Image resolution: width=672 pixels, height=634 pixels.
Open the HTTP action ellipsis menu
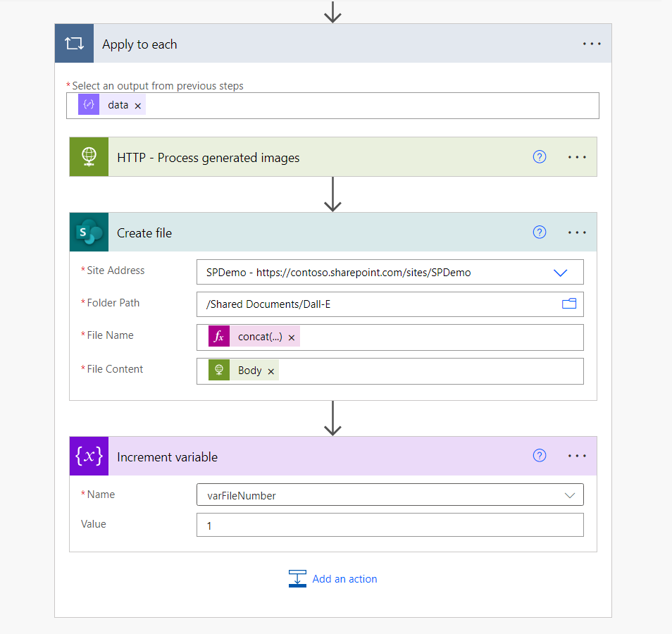(577, 157)
